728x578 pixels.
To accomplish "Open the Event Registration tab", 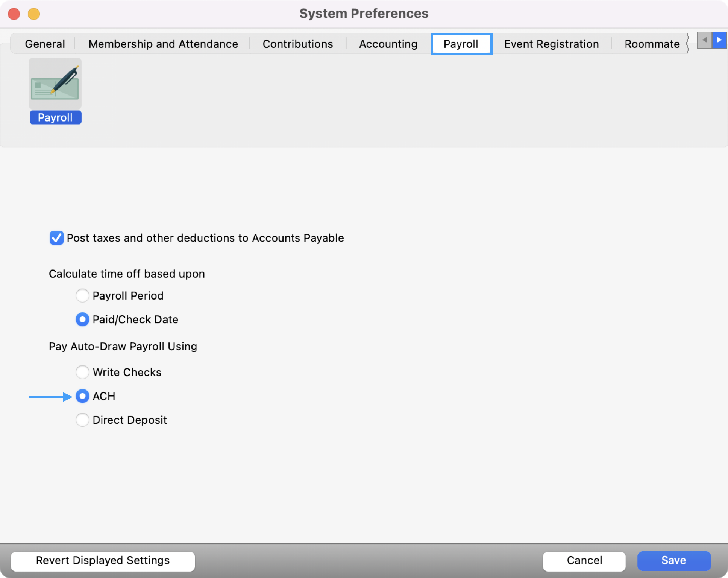I will [551, 44].
